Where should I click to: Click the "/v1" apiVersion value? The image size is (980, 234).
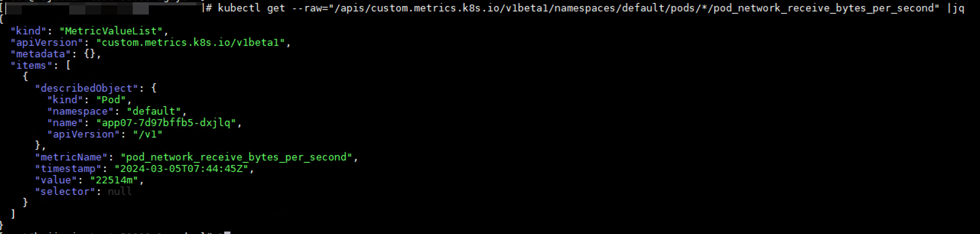coord(148,134)
